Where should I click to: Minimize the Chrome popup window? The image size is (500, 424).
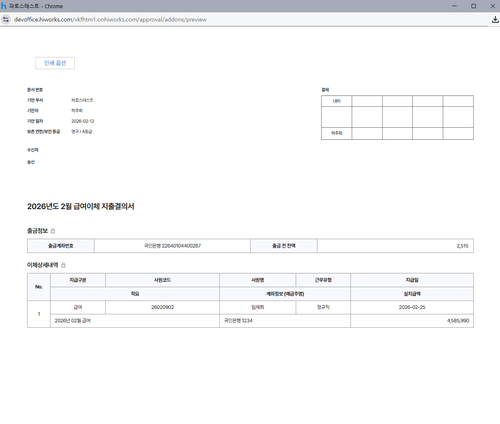[454, 6]
